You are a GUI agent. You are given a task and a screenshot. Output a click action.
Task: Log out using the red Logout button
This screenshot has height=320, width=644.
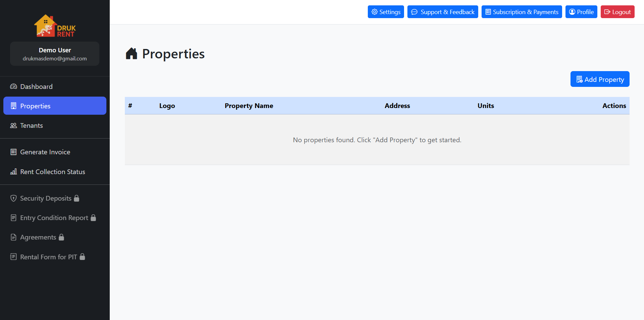[x=617, y=12]
